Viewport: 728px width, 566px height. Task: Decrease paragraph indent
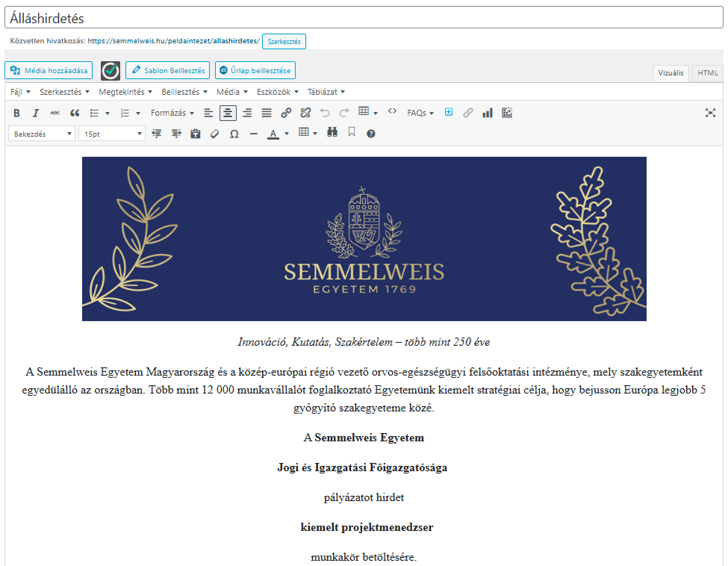point(157,134)
